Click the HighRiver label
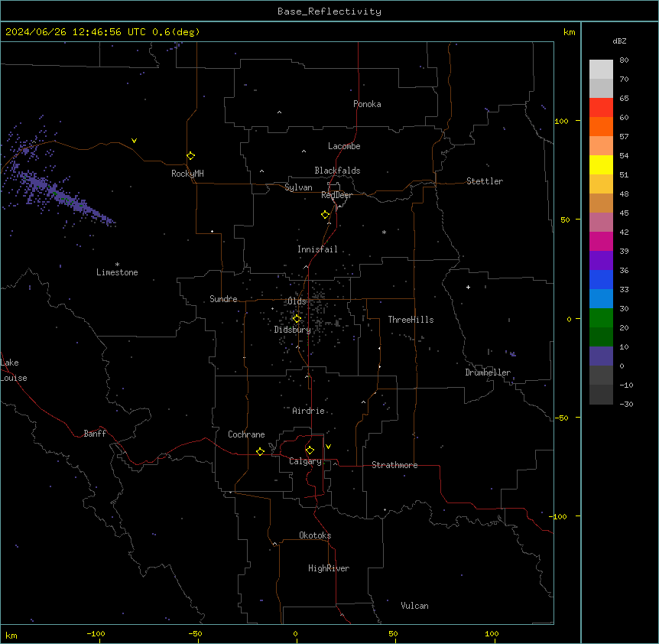 click(329, 568)
